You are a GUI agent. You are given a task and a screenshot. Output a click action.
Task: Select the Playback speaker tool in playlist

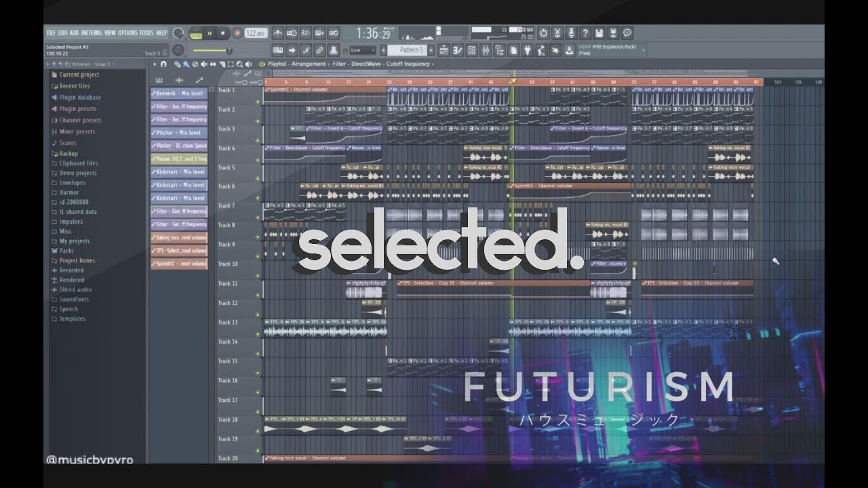[x=248, y=64]
